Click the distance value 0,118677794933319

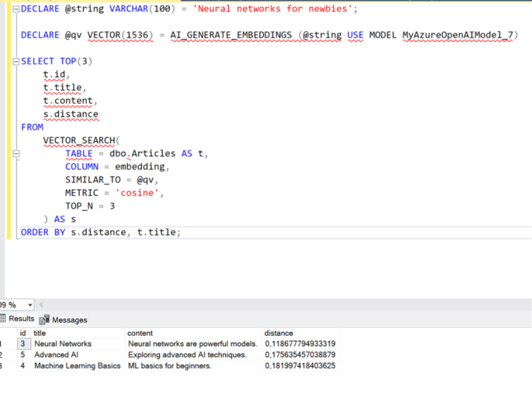coord(301,344)
